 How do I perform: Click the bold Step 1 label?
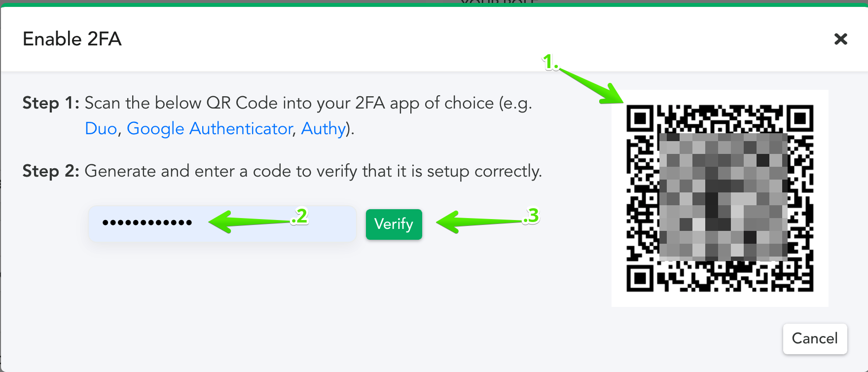tap(51, 103)
